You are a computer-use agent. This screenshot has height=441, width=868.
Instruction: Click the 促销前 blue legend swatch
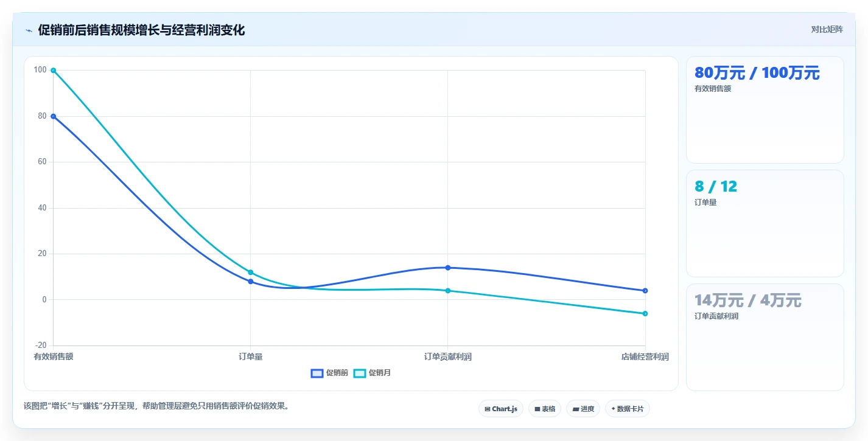click(x=317, y=373)
